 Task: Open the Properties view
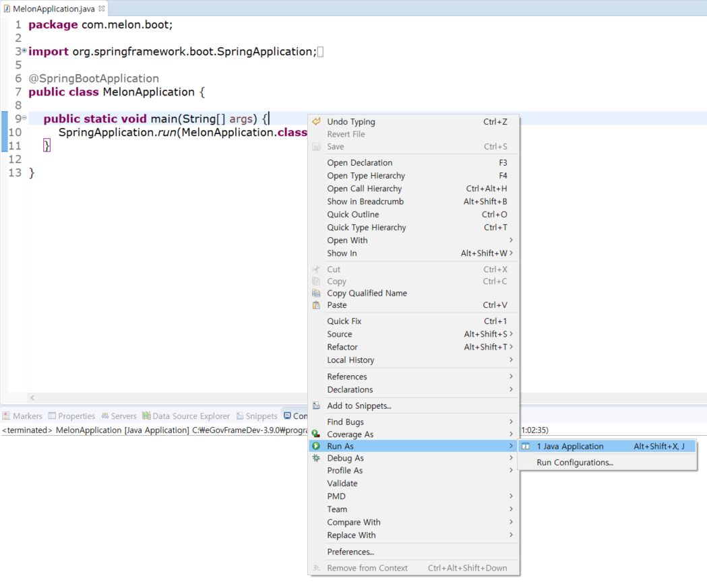pos(71,416)
